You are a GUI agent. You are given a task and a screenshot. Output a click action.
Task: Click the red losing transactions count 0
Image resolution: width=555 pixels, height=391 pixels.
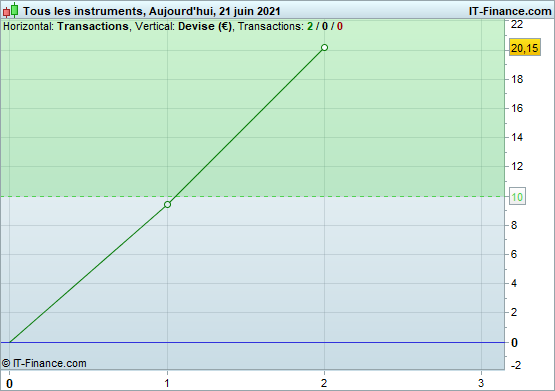coord(340,27)
